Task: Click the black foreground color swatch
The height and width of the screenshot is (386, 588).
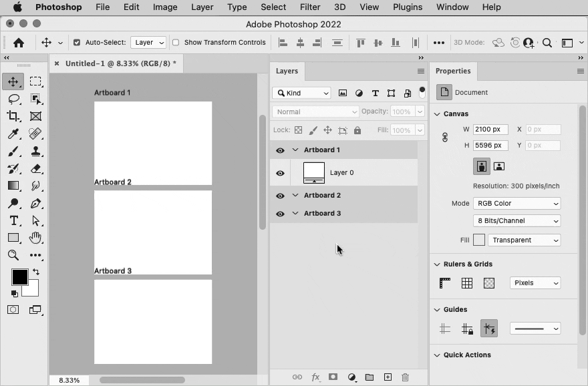Action: 19,277
